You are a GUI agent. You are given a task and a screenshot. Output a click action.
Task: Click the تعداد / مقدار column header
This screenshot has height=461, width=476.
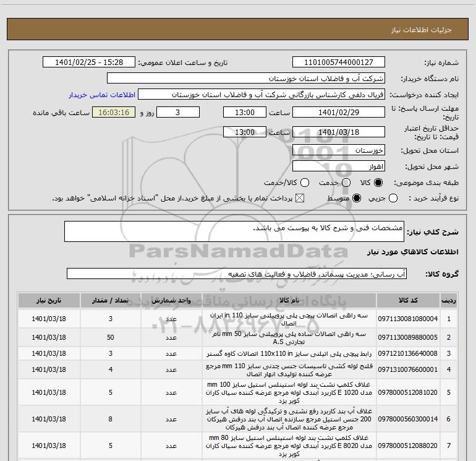tap(111, 300)
